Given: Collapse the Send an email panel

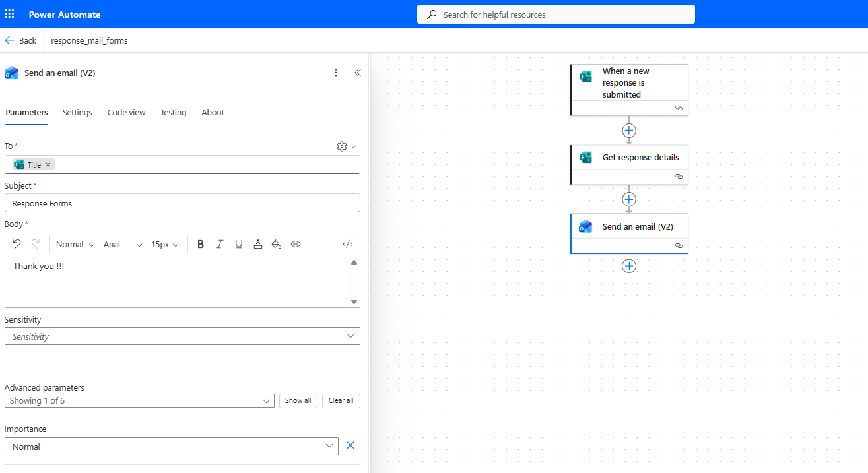Looking at the screenshot, I should pos(358,73).
